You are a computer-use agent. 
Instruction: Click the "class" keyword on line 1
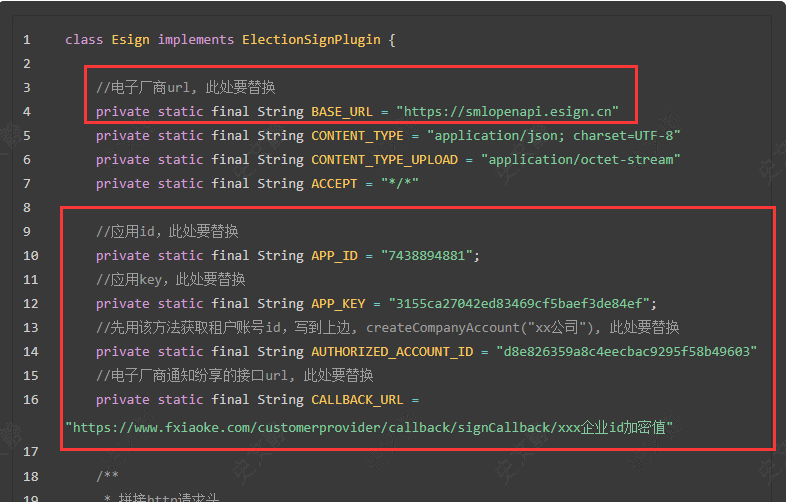tap(84, 40)
